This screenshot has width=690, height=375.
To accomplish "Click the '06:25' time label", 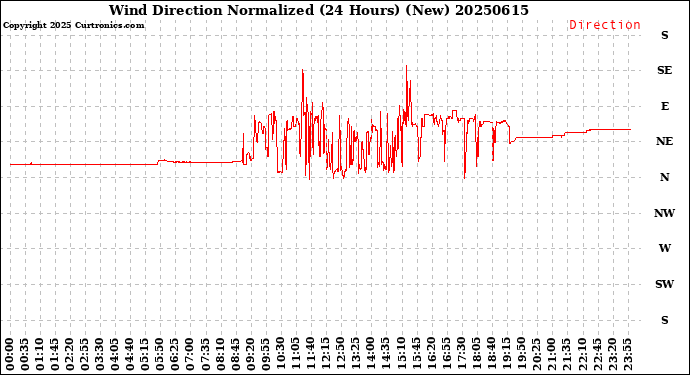I will point(175,354).
